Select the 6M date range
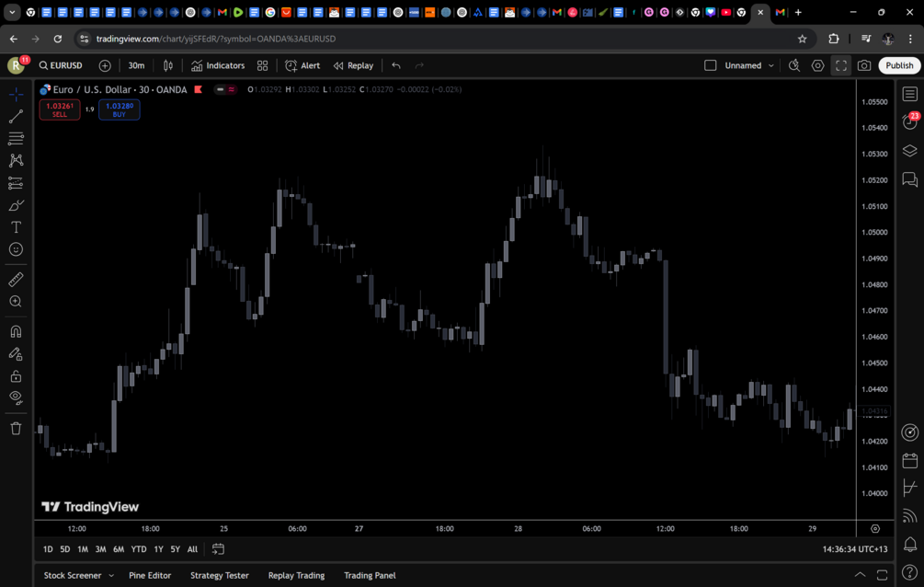 click(x=119, y=549)
